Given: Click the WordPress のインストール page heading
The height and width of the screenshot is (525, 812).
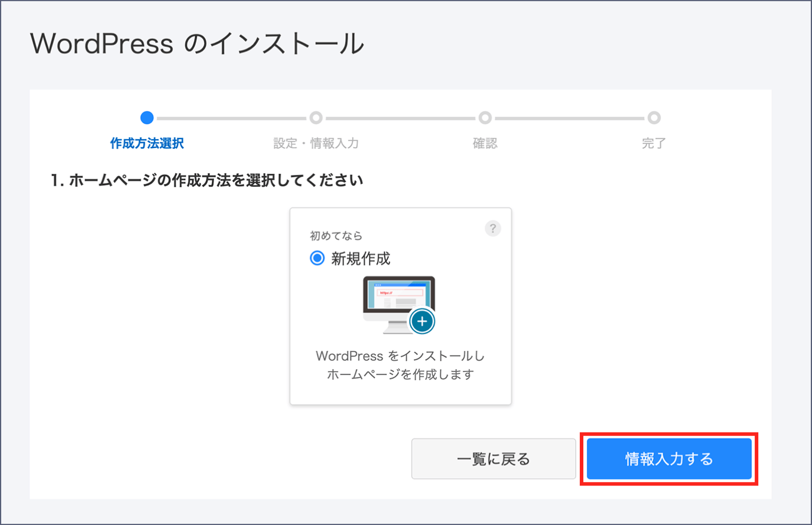Looking at the screenshot, I should click(196, 44).
